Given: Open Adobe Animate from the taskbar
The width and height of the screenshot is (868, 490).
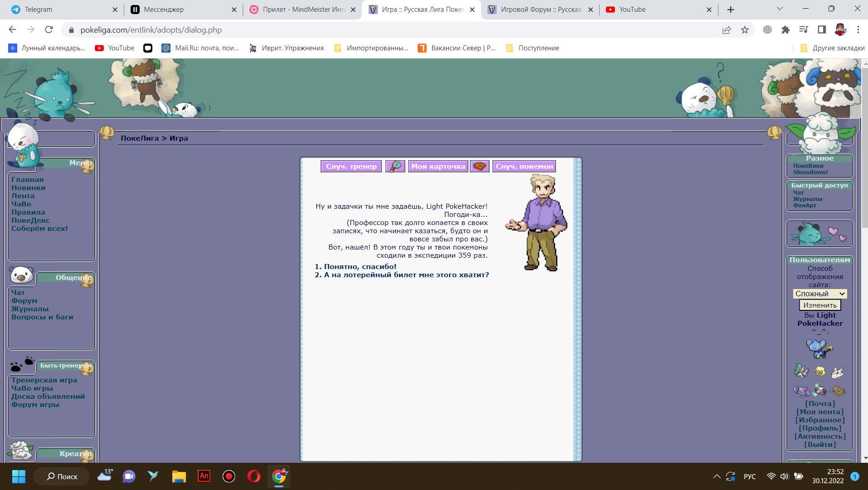Looking at the screenshot, I should pos(204,476).
